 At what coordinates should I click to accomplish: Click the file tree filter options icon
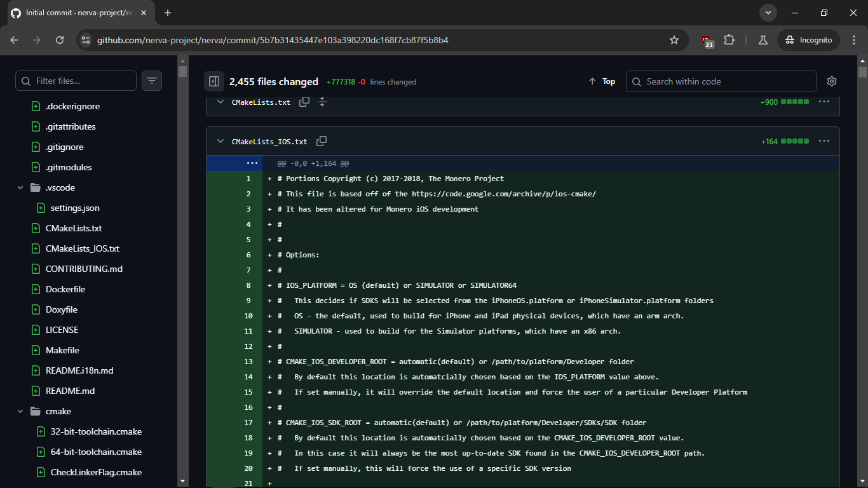tap(152, 81)
